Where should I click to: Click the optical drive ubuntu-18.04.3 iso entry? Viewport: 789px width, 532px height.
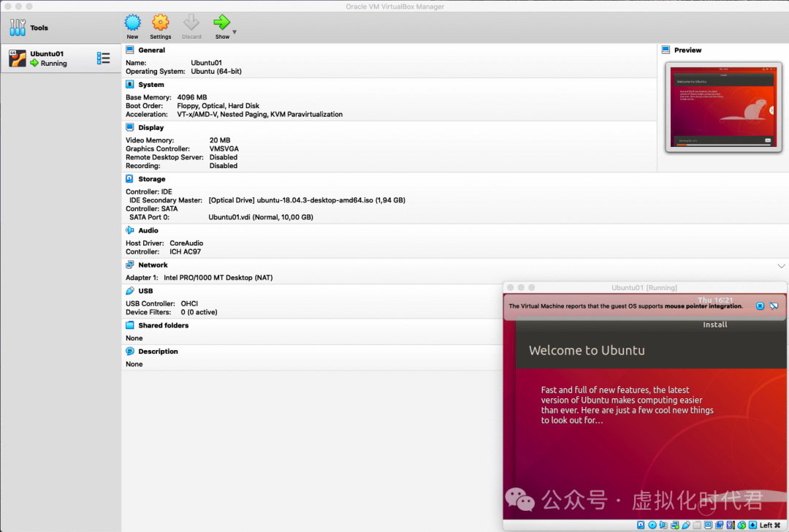[x=307, y=200]
